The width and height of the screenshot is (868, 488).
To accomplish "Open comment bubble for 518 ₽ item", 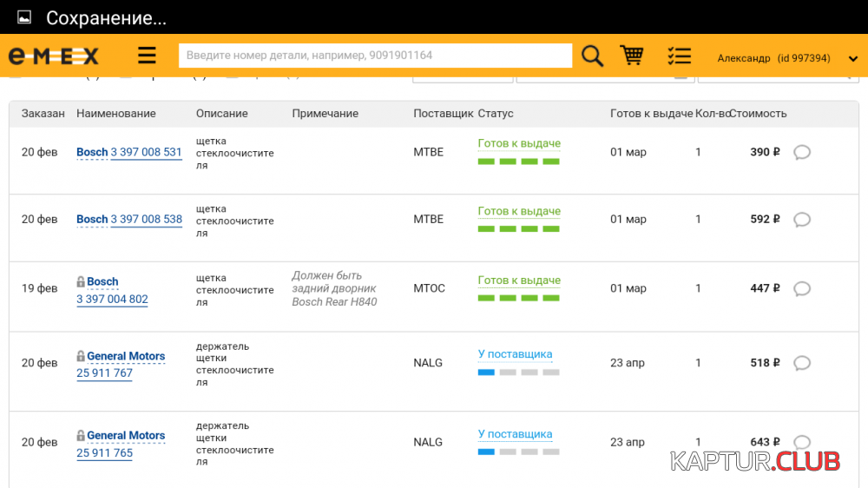I will pyautogui.click(x=801, y=363).
